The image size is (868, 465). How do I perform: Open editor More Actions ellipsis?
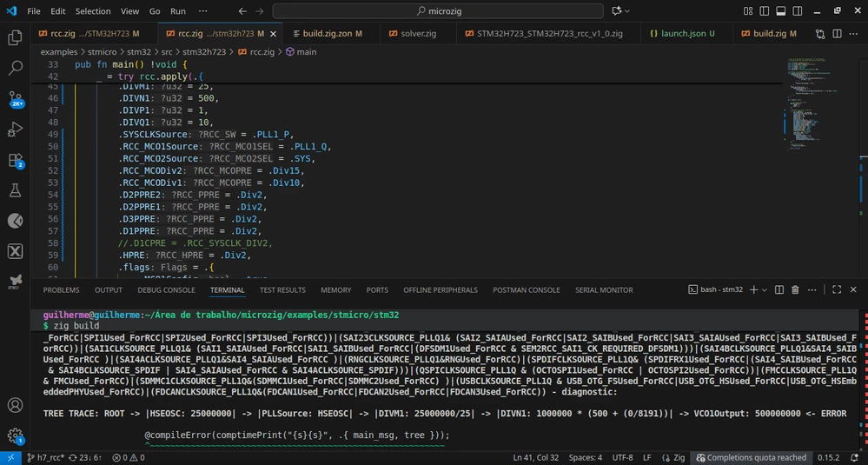click(853, 34)
